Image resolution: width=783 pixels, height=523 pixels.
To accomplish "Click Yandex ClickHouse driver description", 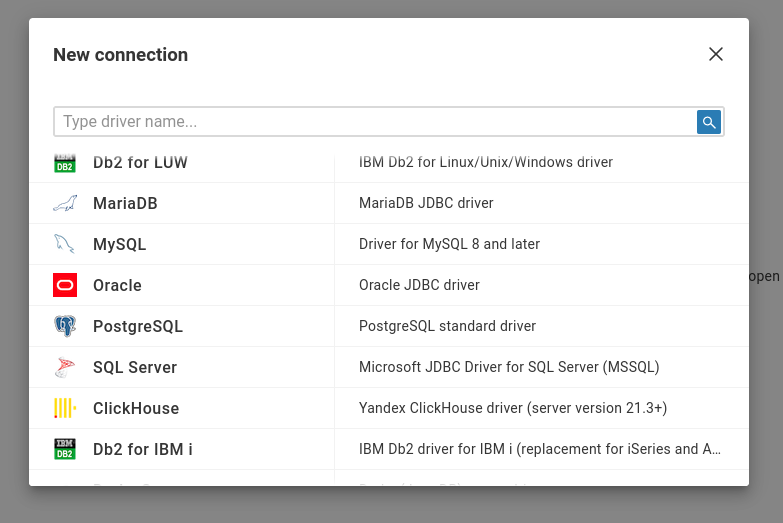I will coord(513,408).
